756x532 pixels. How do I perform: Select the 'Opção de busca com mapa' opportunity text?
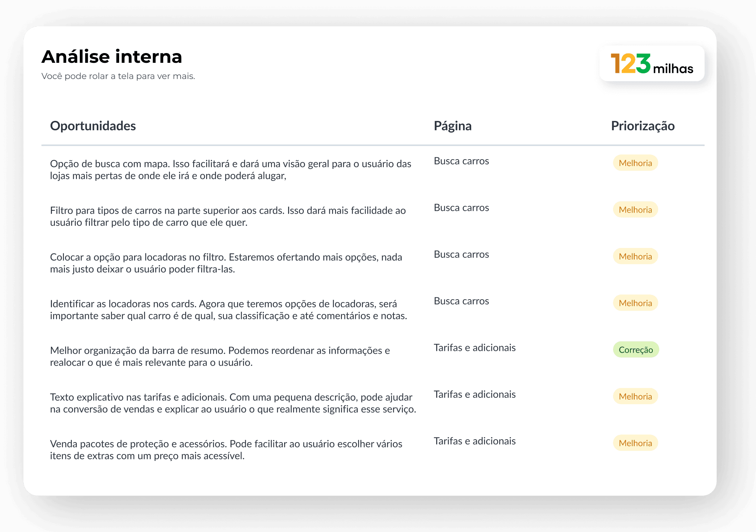click(230, 170)
